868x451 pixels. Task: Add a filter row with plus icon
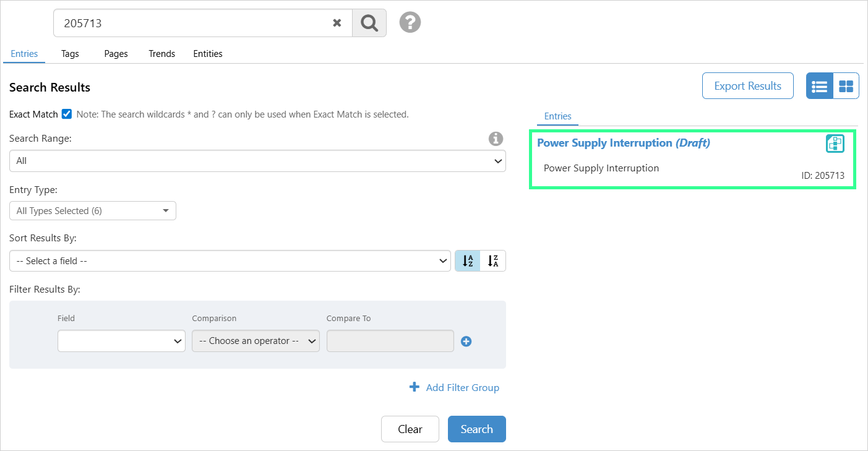point(466,341)
